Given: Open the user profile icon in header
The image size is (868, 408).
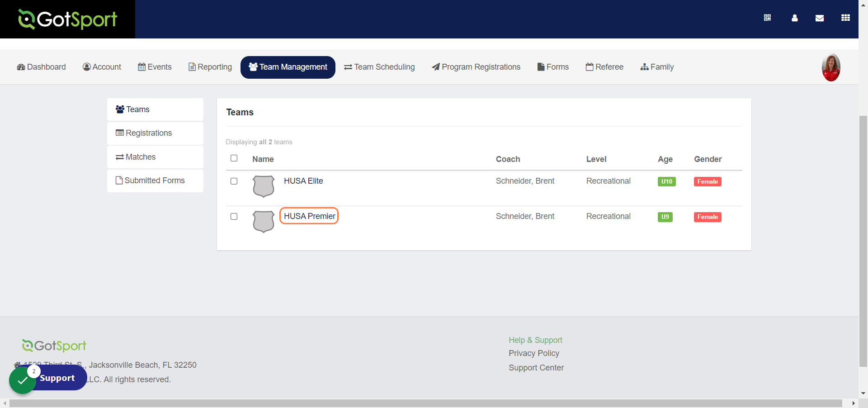Looking at the screenshot, I should pos(795,18).
